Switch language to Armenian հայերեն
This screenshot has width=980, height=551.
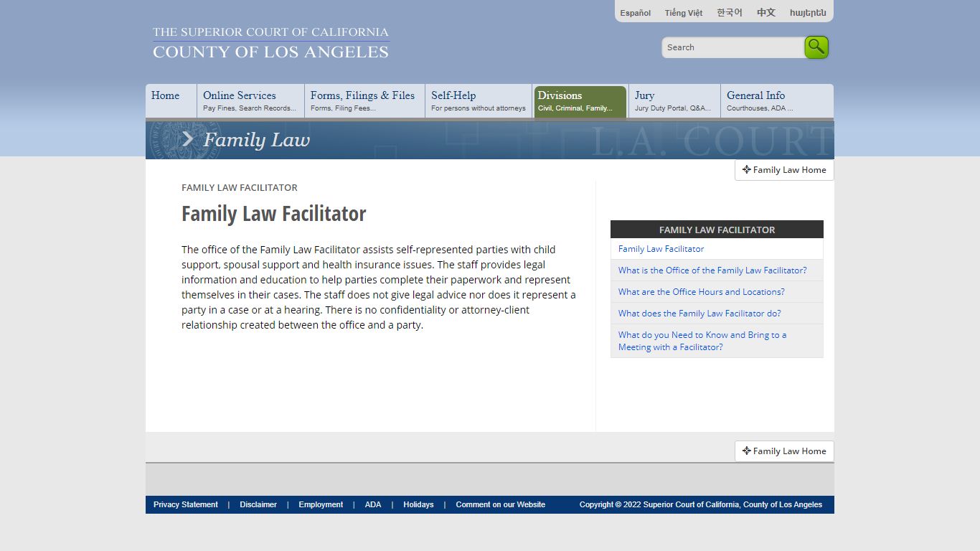point(808,13)
